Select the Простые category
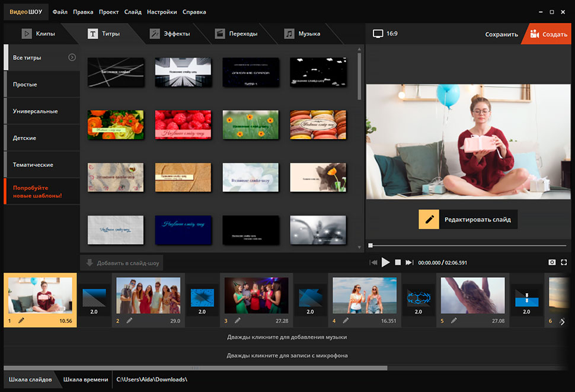The width and height of the screenshot is (575, 392). pyautogui.click(x=41, y=84)
